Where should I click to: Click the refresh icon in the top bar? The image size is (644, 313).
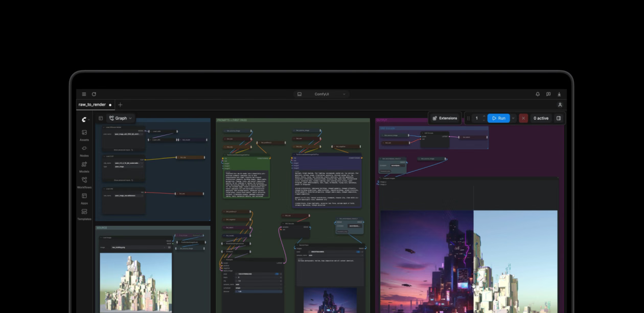coord(94,94)
